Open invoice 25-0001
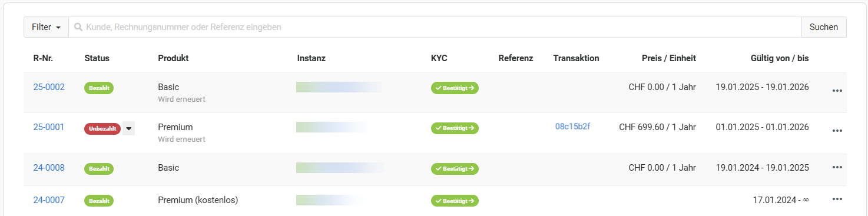This screenshot has height=216, width=868. click(49, 127)
